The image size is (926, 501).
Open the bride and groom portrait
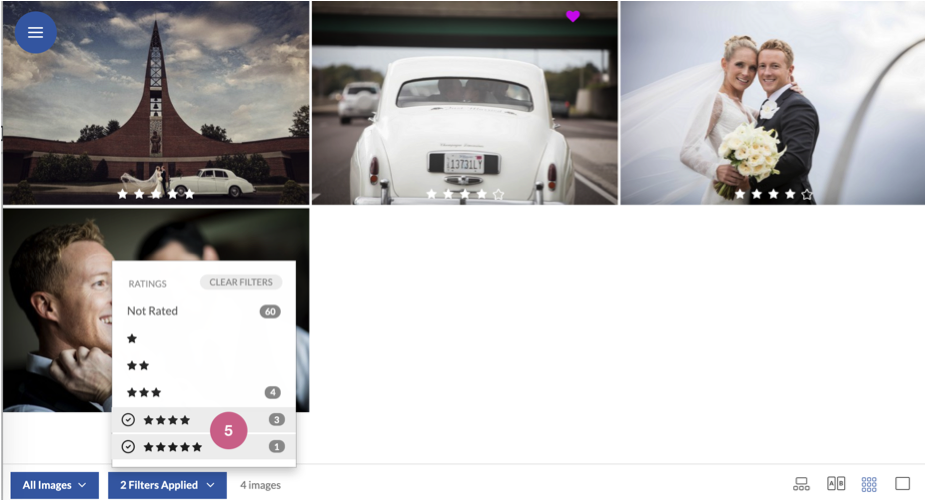(x=772, y=103)
